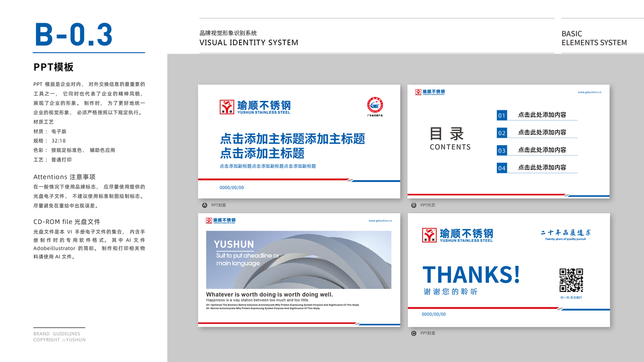Click the 材质： 电子版 line
Screen dimensions: 644x362
coord(50,132)
